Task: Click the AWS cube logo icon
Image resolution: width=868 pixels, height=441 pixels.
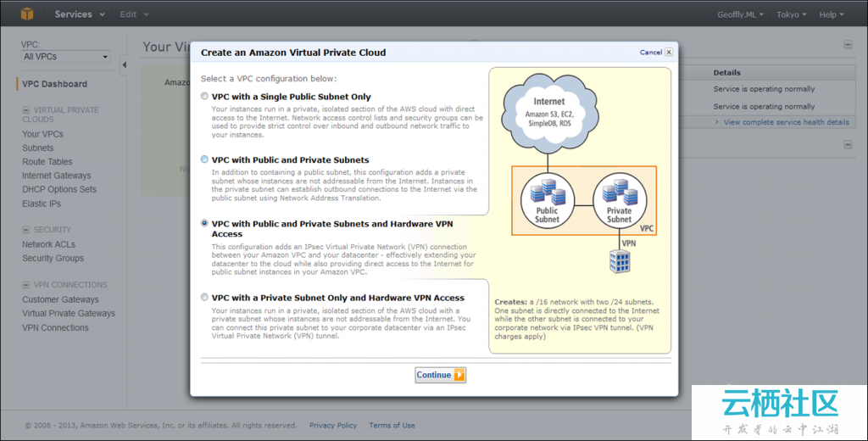Action: click(27, 14)
